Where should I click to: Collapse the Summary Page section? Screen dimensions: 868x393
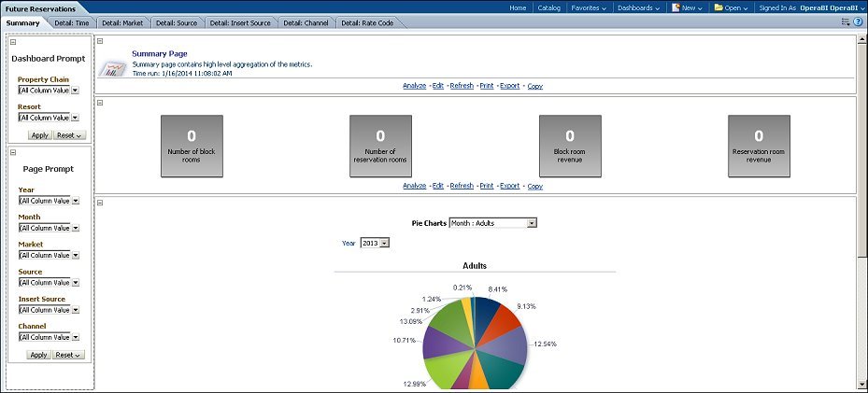[x=100, y=41]
